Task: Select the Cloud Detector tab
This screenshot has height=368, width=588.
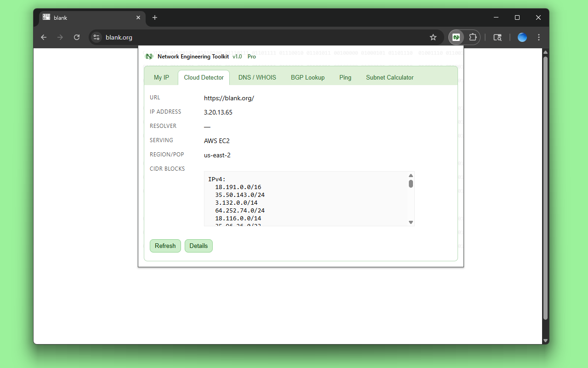Action: pyautogui.click(x=204, y=77)
